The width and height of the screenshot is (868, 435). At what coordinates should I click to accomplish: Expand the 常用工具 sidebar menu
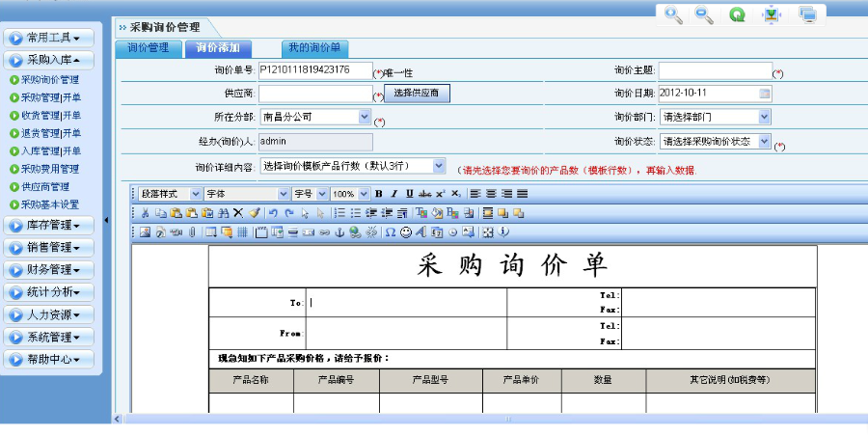click(x=49, y=38)
